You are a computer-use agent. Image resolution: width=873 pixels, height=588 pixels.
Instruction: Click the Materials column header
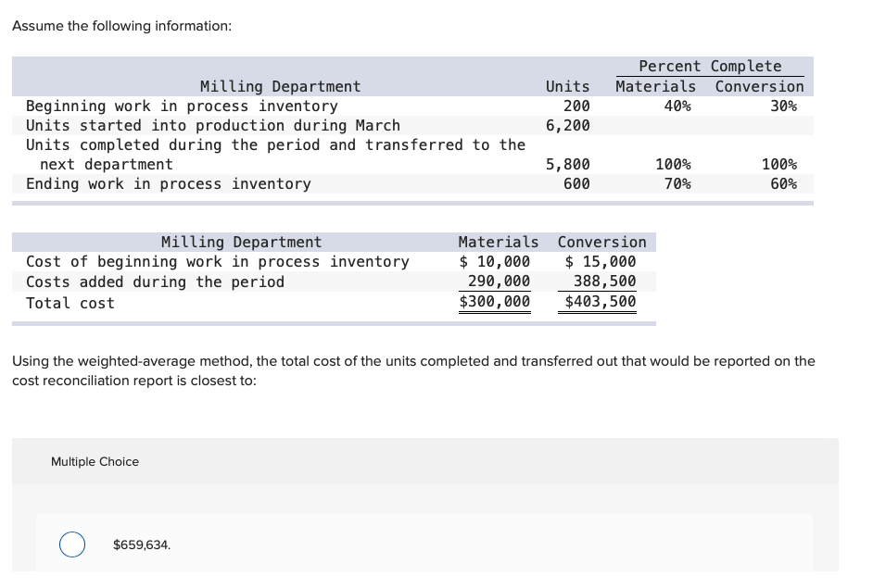(655, 86)
